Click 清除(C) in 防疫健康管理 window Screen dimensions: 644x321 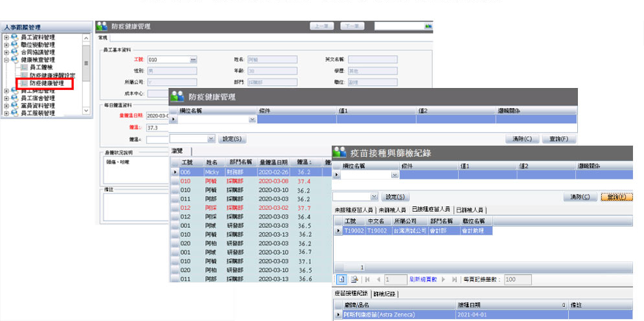[x=522, y=138]
